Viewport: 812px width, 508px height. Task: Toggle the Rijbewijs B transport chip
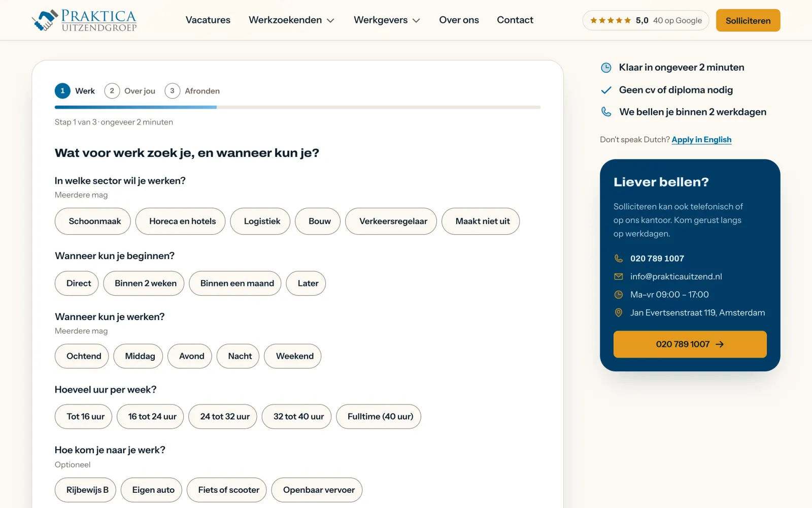click(85, 490)
